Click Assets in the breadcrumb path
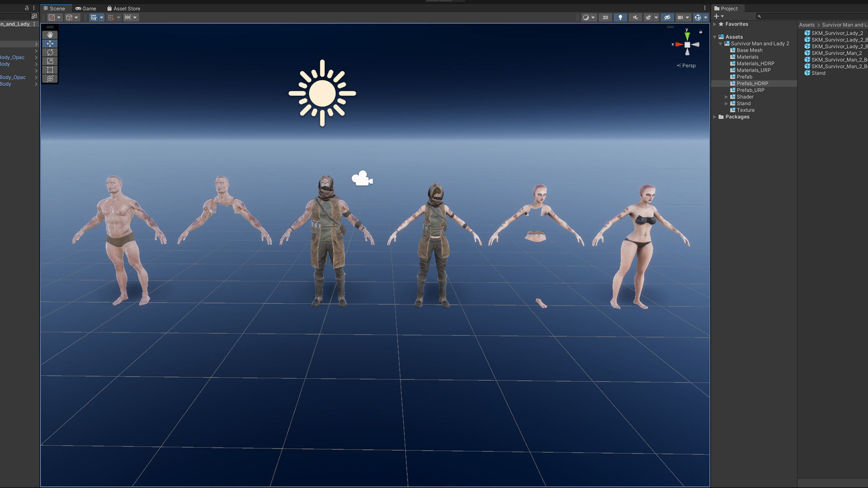The height and width of the screenshot is (488, 868). point(807,25)
